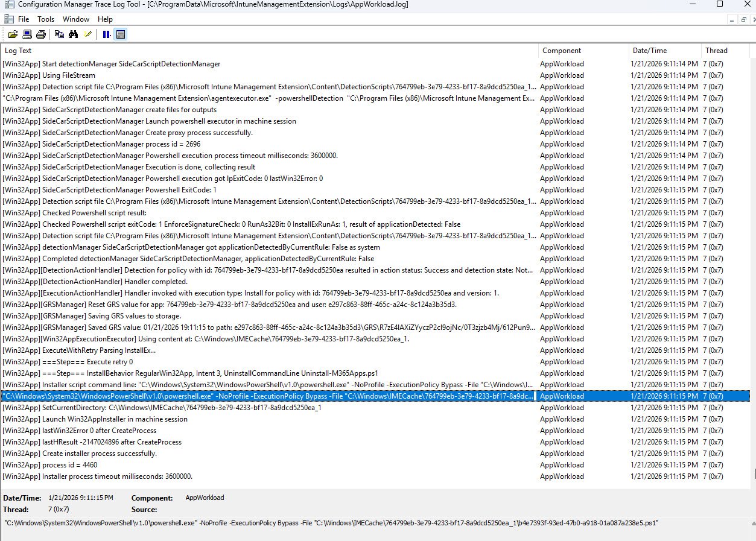
Task: Open the Window menu
Action: [x=76, y=19]
